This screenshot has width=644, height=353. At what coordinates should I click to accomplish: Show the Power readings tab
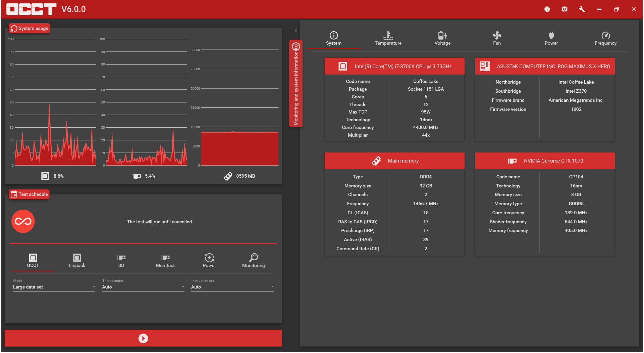point(551,38)
